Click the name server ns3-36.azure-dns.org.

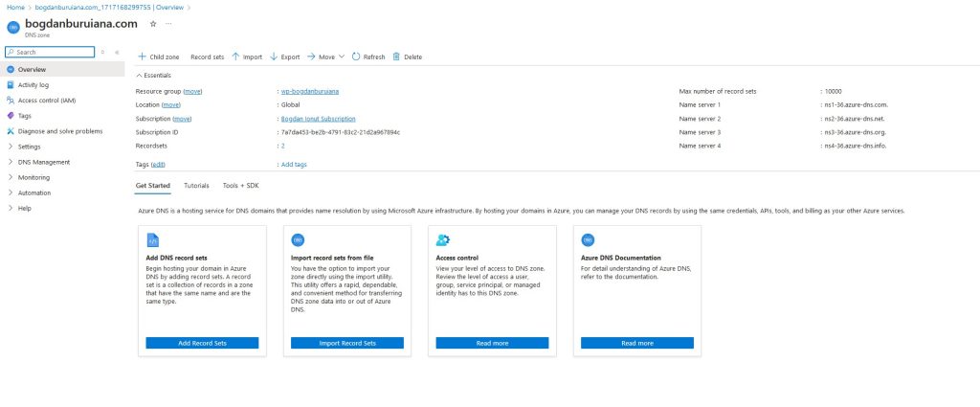click(856, 132)
